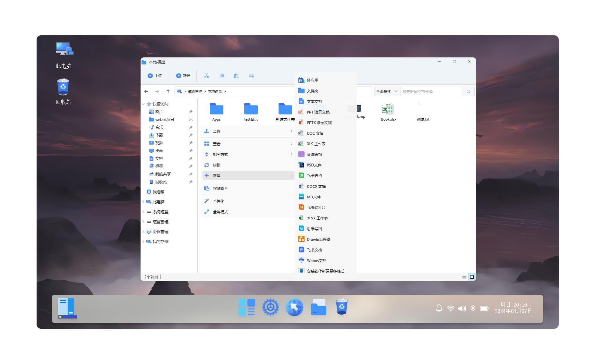Click the 新建 toolbar button

(183, 76)
